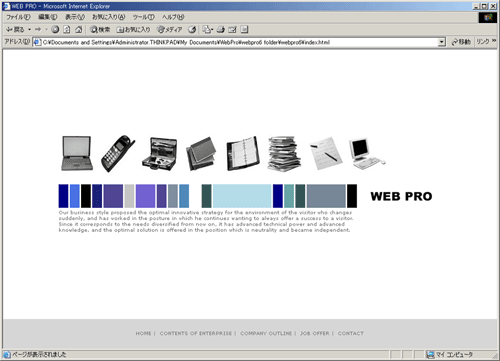
Task: Click the page loaded status bar message
Action: pyautogui.click(x=39, y=355)
